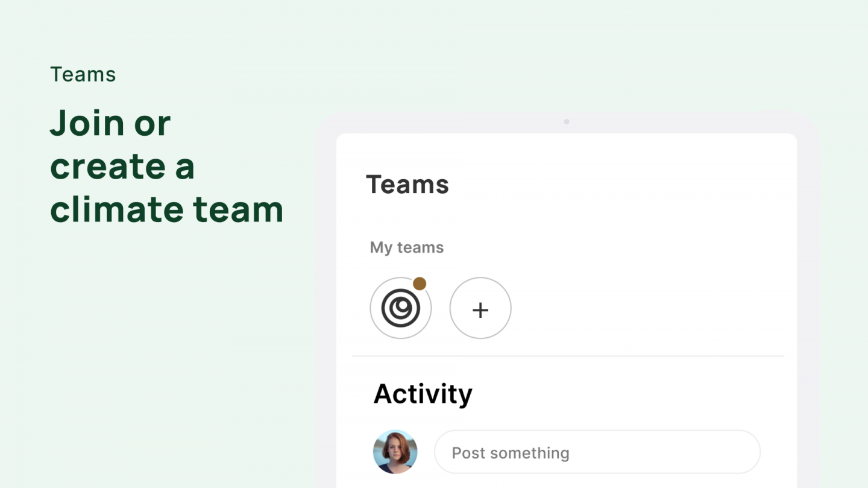Click 'teams' in the 'My teams' label

(420, 248)
